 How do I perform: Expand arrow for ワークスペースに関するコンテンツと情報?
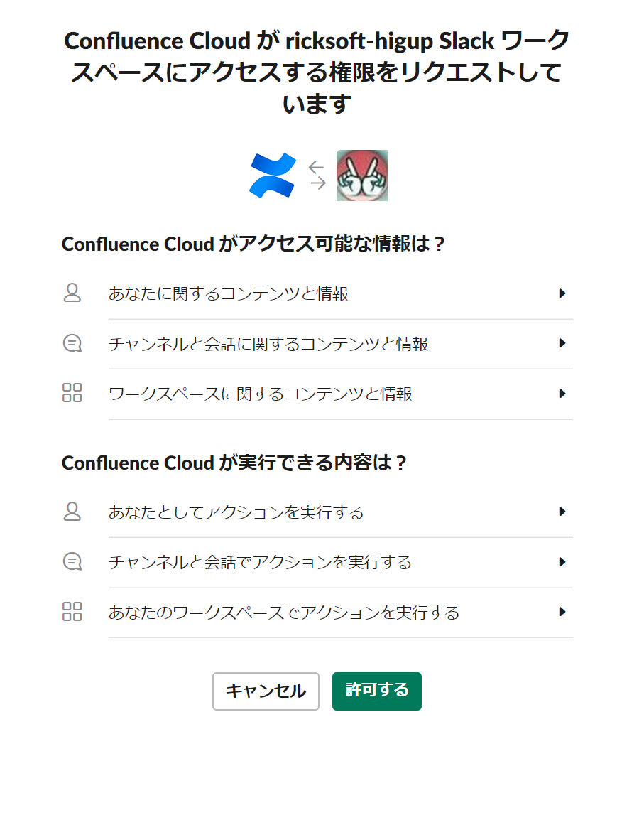pyautogui.click(x=562, y=393)
